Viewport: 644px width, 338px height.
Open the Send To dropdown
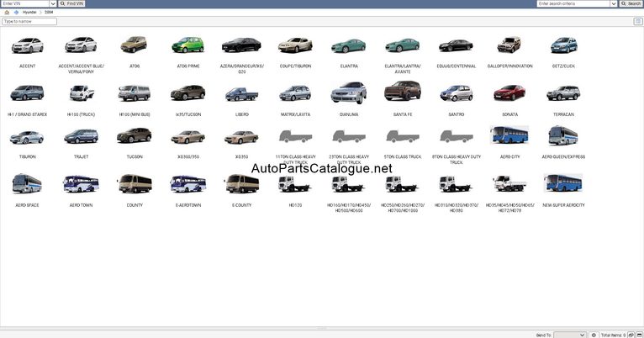[570, 335]
